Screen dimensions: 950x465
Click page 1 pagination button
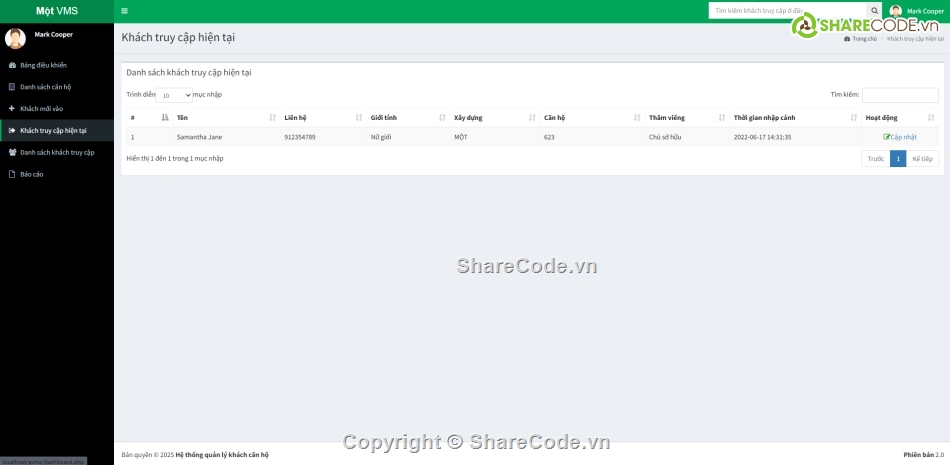898,159
